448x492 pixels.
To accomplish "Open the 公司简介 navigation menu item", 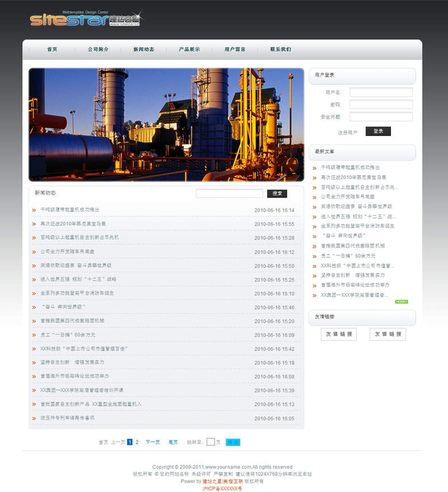I will click(98, 50).
